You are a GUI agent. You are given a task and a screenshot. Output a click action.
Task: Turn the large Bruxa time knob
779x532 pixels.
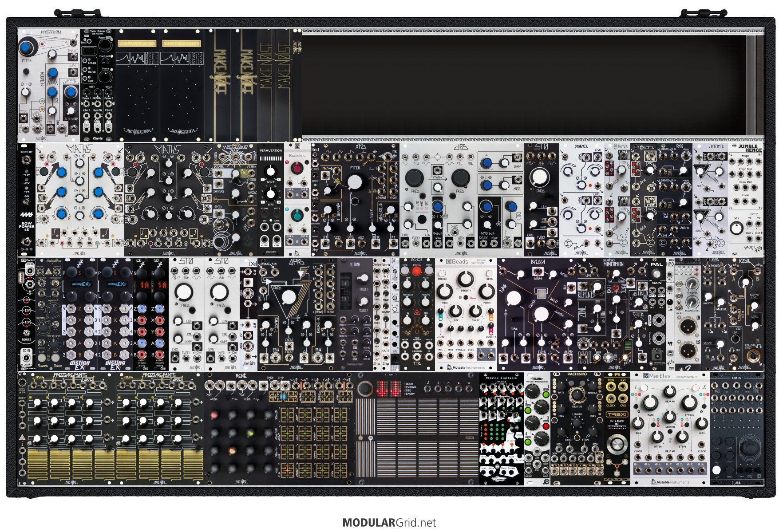513,298
